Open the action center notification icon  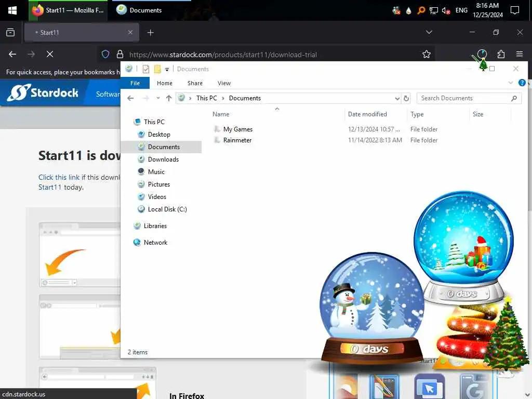click(515, 10)
